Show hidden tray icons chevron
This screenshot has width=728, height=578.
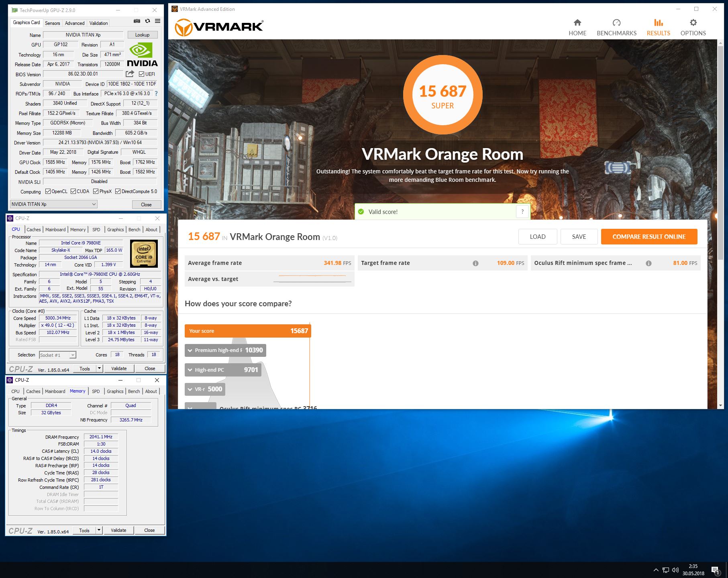[x=656, y=570]
